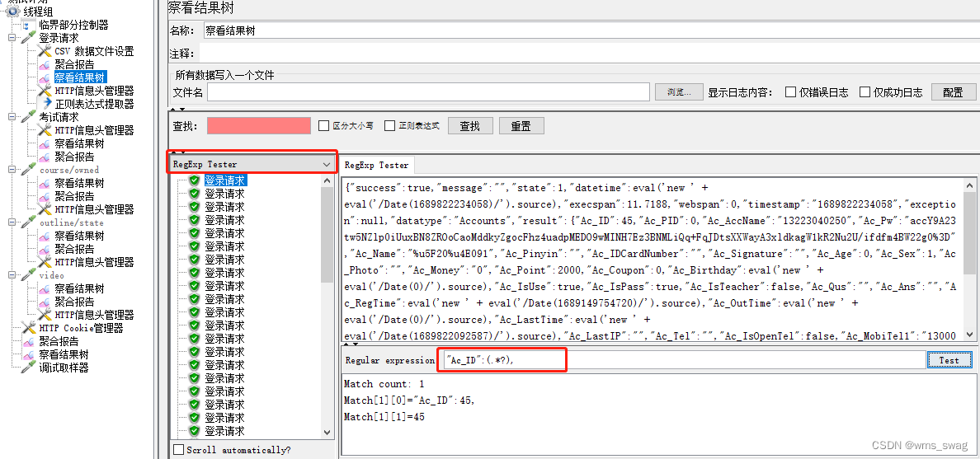Open the 正则表达式提取器 arrow icon

(x=45, y=104)
